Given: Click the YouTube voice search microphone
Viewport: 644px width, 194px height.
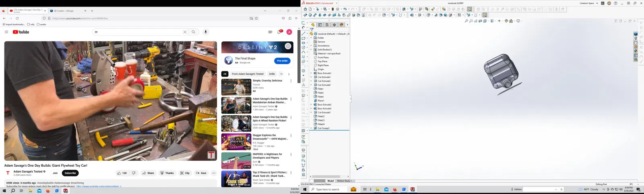Looking at the screenshot, I should click(206, 32).
